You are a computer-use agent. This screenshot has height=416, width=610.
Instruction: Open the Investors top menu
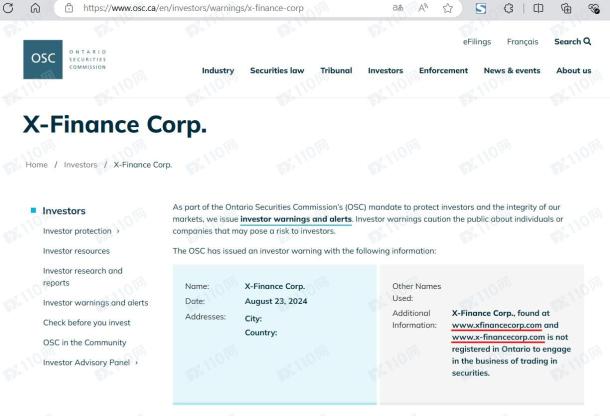(x=386, y=70)
